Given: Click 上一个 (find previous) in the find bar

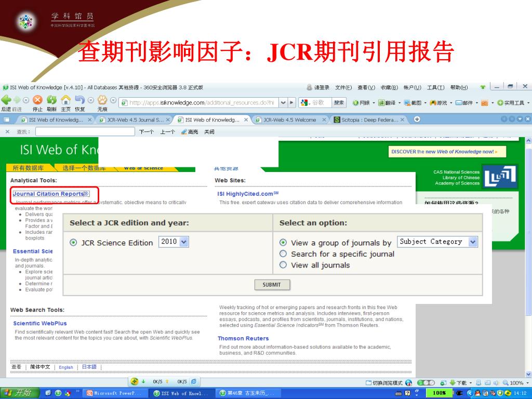Looking at the screenshot, I should tap(168, 131).
